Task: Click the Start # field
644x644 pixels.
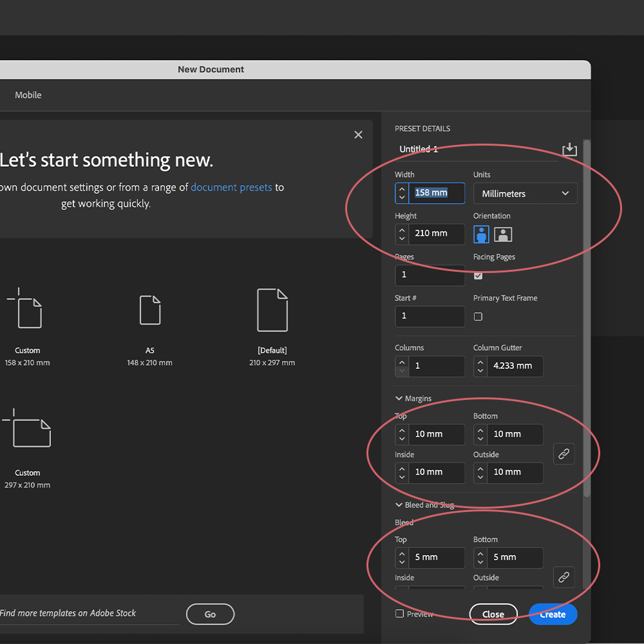Action: [430, 316]
